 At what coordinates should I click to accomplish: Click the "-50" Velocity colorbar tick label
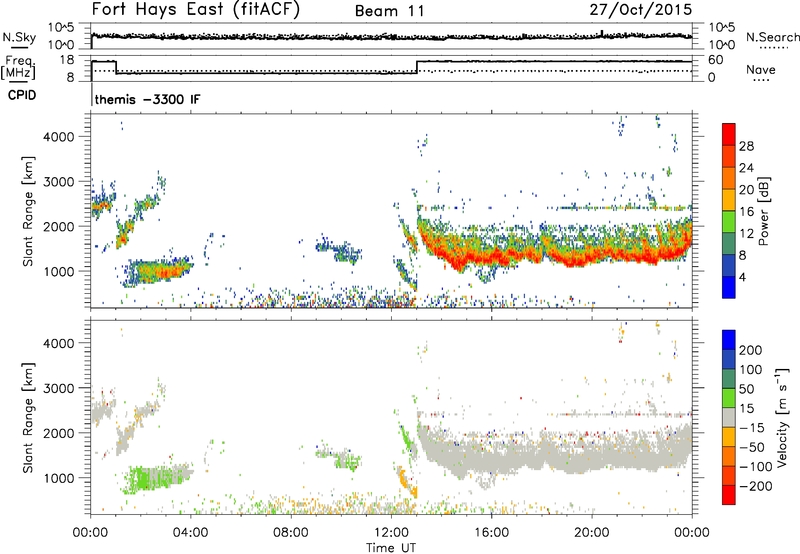[752, 447]
